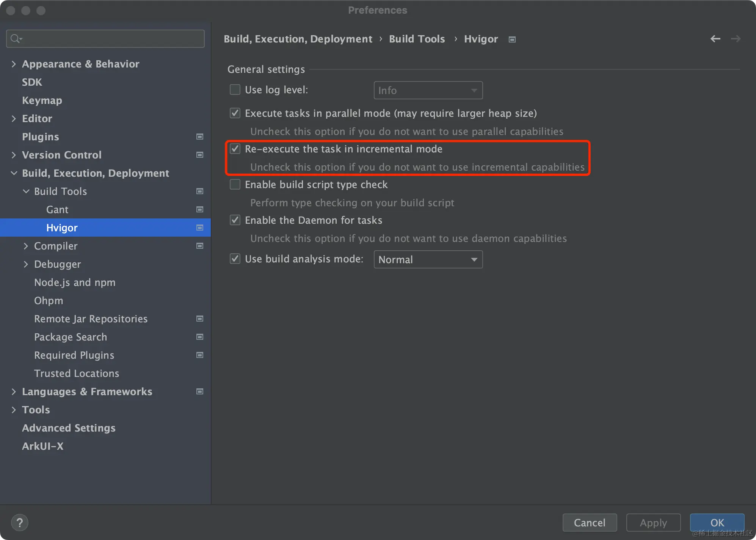
Task: Click project settings icon beside Version Control
Action: [200, 155]
